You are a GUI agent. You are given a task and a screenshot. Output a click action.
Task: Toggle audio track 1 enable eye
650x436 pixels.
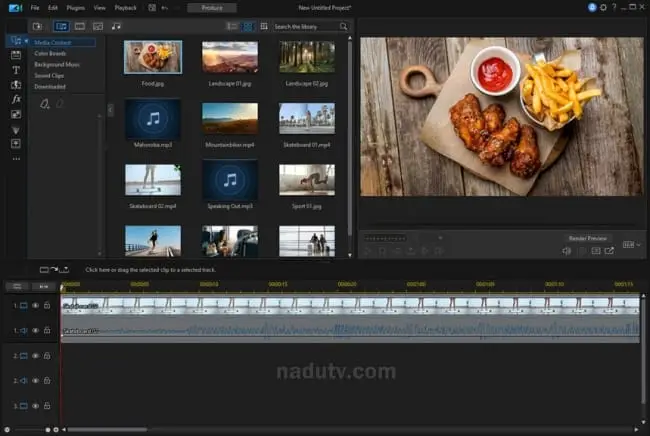[36, 330]
